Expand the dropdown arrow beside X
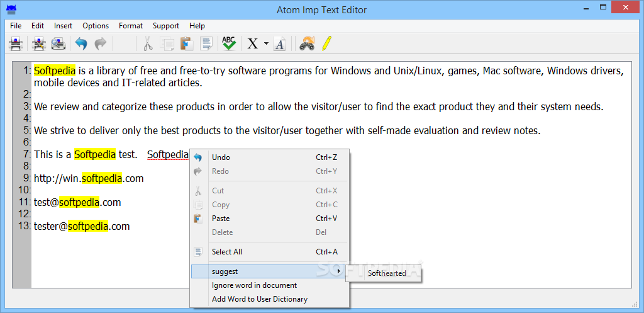Image resolution: width=644 pixels, height=313 pixels. click(x=266, y=43)
